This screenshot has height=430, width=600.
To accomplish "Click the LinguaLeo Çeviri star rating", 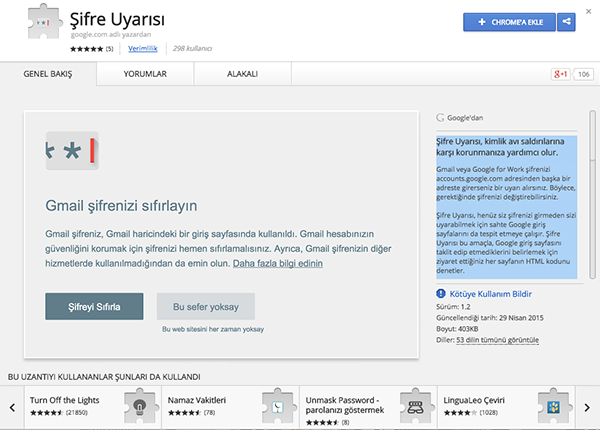I will click(460, 413).
